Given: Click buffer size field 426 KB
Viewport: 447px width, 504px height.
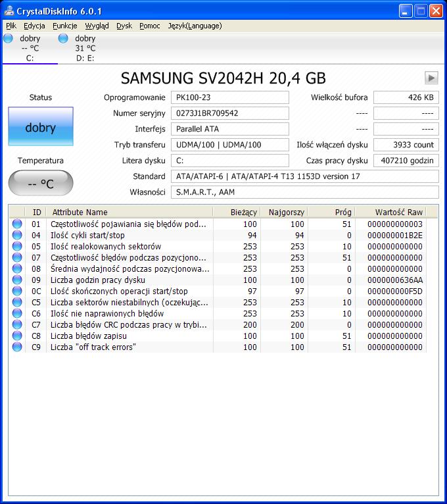Looking at the screenshot, I should pyautogui.click(x=406, y=97).
